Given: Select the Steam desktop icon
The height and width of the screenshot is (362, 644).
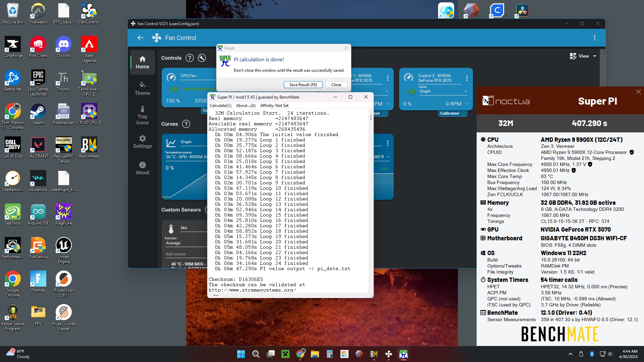Looking at the screenshot, I should (38, 114).
